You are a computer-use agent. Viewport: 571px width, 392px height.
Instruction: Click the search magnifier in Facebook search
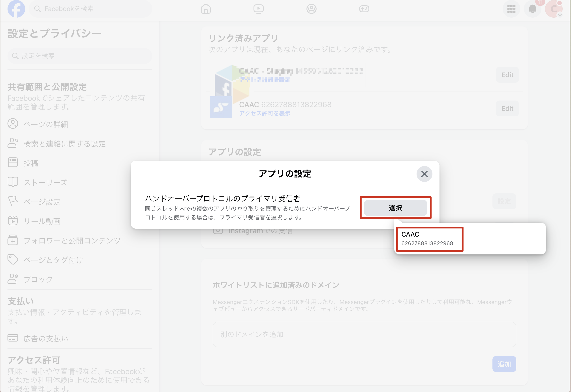(37, 9)
